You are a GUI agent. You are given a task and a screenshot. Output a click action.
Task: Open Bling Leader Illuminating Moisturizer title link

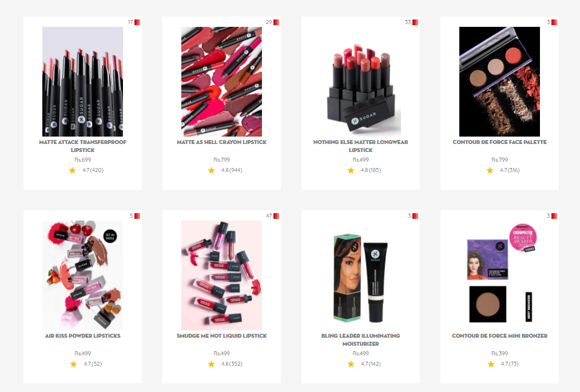[361, 339]
